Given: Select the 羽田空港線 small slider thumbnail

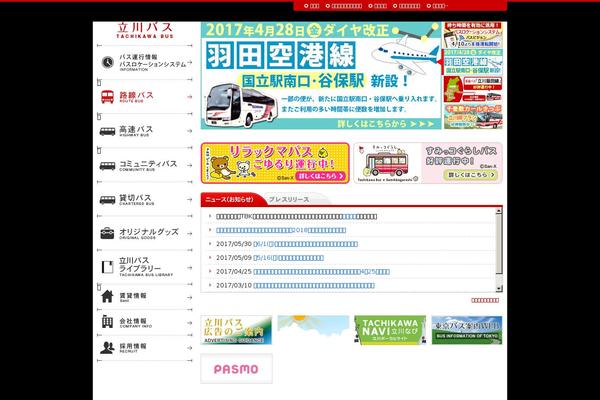Looking at the screenshot, I should [x=473, y=62].
